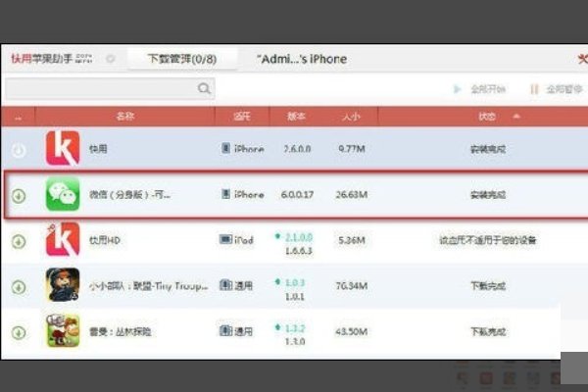
Task: Click the 通用 device icon in 小小部队 row
Action: 225,285
